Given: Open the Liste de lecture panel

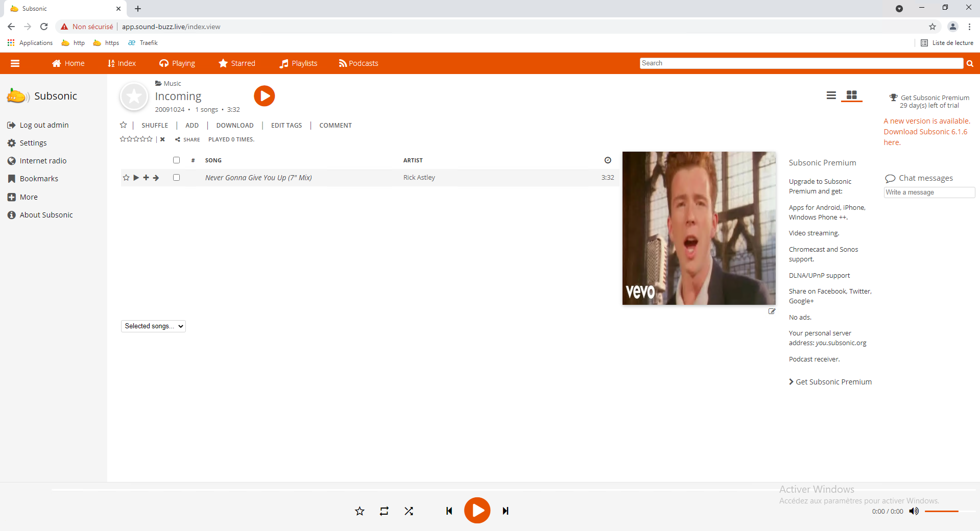Looking at the screenshot, I should 947,43.
